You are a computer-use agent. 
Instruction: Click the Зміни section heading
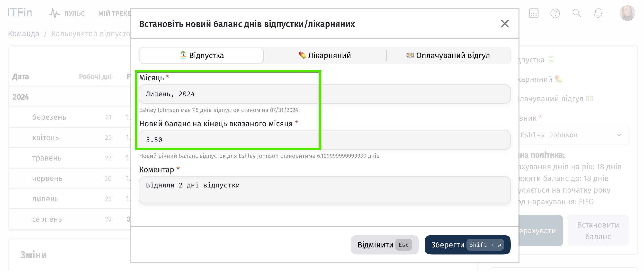(x=34, y=255)
